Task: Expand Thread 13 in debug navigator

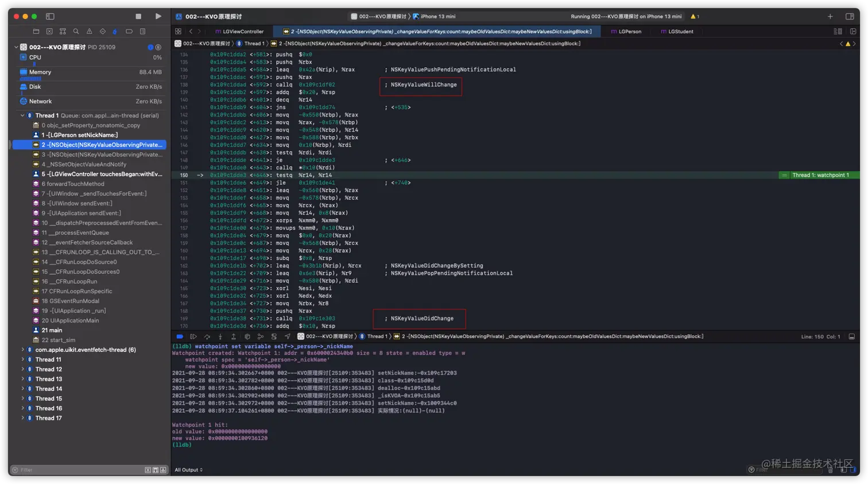Action: click(x=22, y=379)
